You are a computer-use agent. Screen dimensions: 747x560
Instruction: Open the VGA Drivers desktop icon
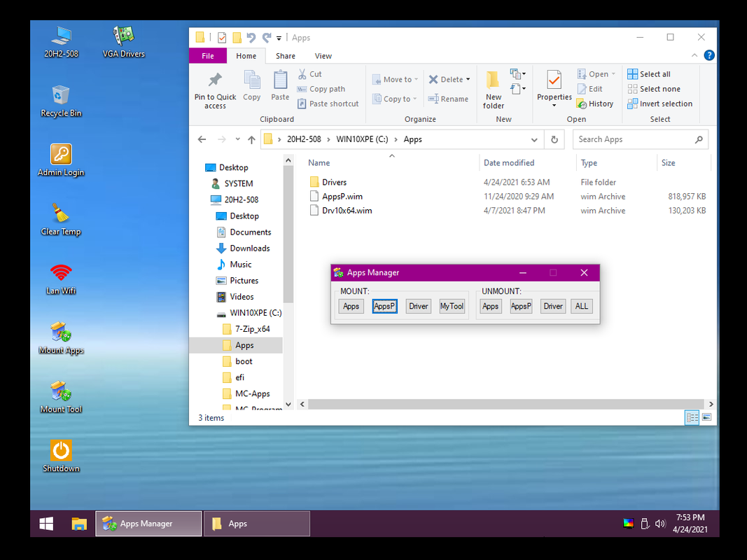pos(123,41)
